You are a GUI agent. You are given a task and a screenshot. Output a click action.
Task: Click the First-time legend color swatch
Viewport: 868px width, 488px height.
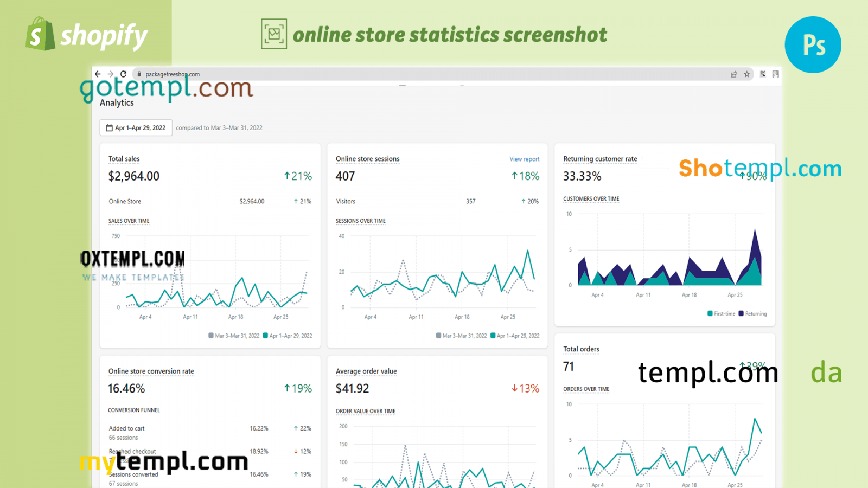click(x=710, y=313)
